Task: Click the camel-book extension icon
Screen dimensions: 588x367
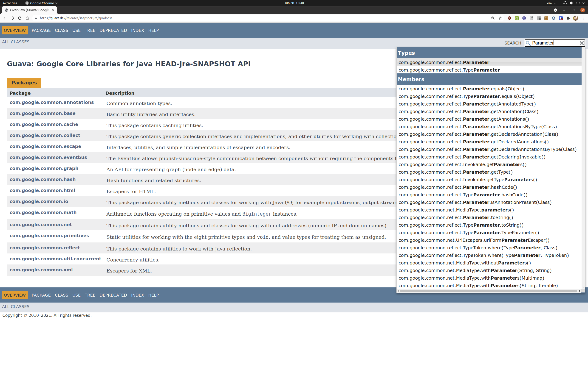Action: [546, 18]
